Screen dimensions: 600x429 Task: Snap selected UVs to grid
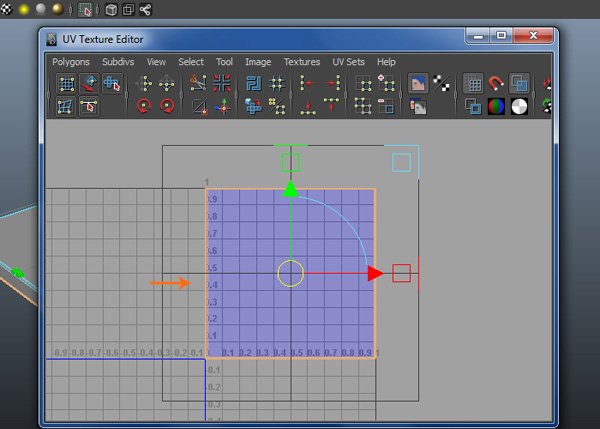[277, 83]
